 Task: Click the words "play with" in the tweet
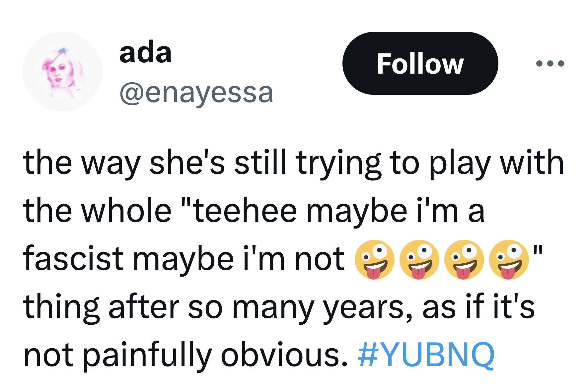coord(496,163)
